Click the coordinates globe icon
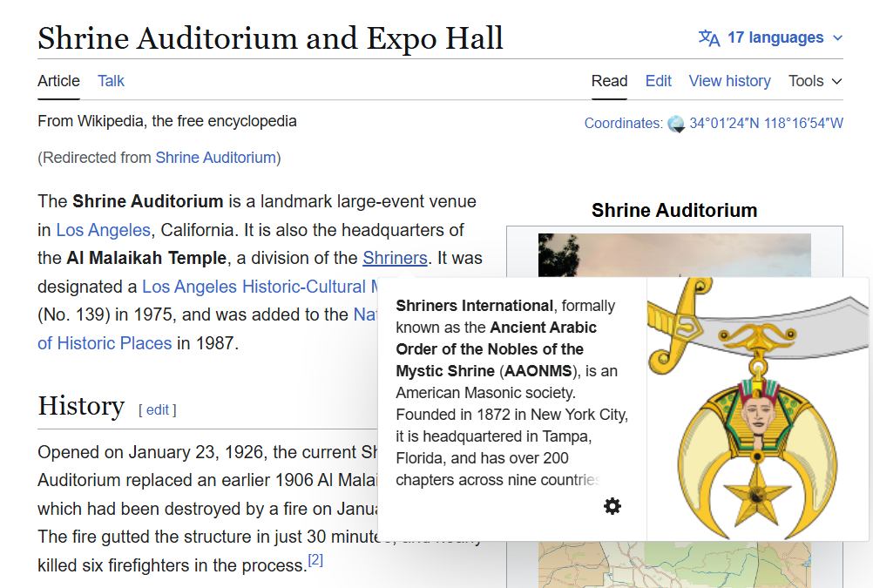The image size is (873, 588). pos(676,124)
